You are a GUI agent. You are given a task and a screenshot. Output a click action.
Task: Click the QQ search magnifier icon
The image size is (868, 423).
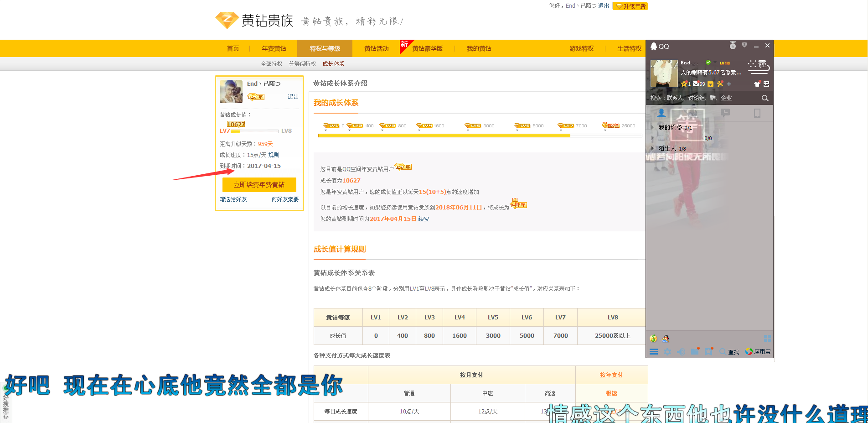(x=765, y=98)
